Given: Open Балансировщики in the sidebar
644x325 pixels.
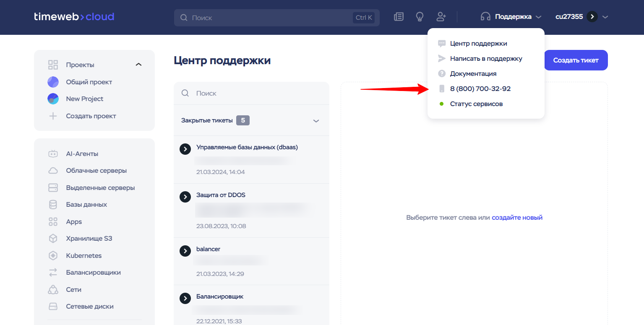Looking at the screenshot, I should (93, 273).
